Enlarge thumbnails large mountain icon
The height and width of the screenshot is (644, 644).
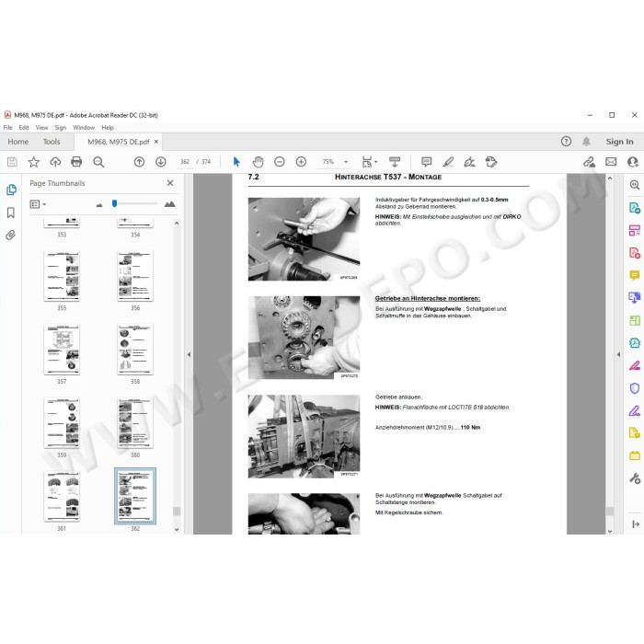click(169, 203)
